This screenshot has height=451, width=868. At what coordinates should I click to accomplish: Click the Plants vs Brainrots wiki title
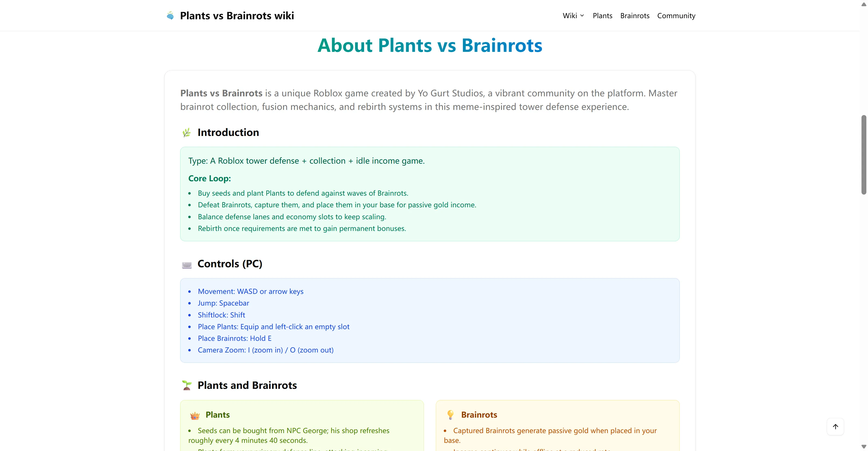[x=237, y=15]
